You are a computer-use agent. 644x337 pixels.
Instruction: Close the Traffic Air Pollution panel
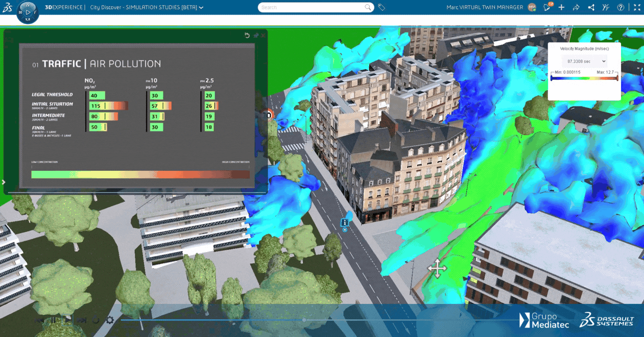(x=263, y=35)
